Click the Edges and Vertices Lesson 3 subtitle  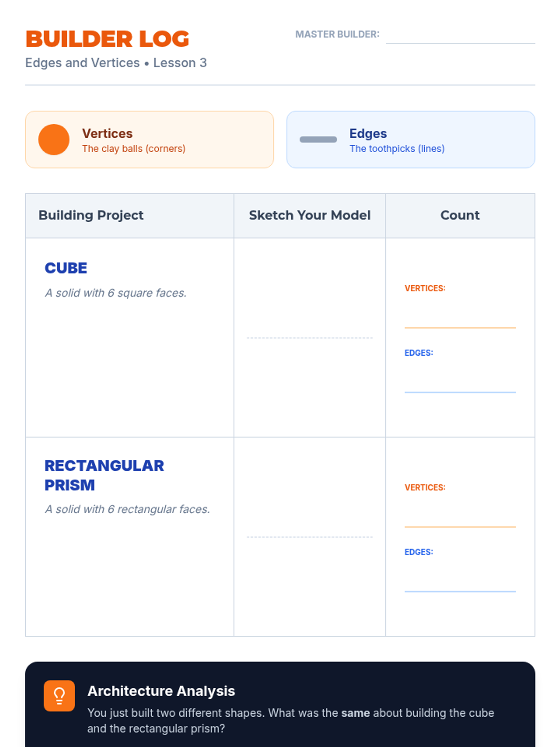click(x=116, y=63)
